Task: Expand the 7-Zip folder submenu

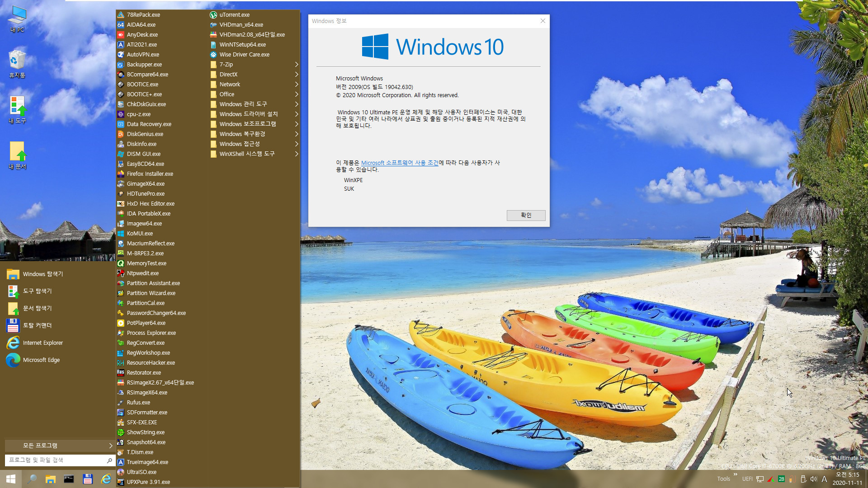Action: [x=254, y=65]
